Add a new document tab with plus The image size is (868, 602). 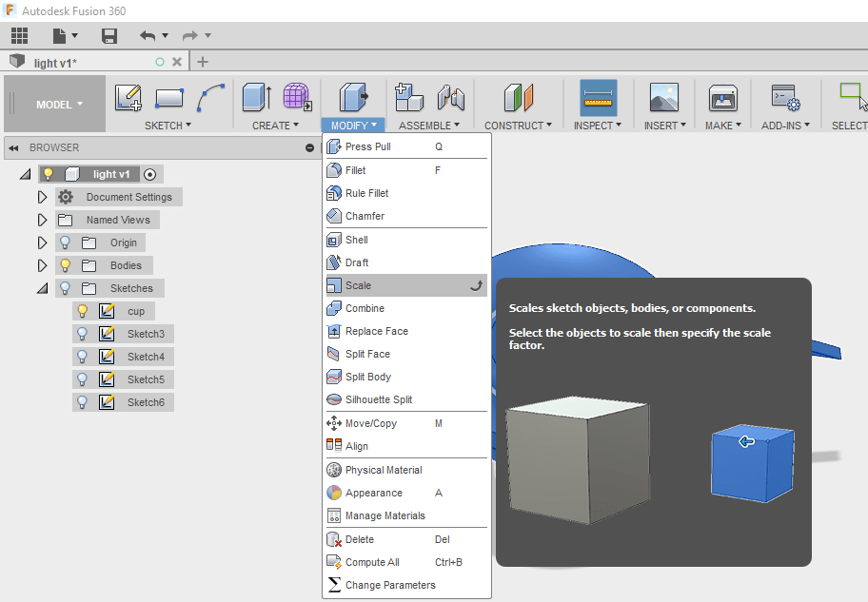(203, 62)
